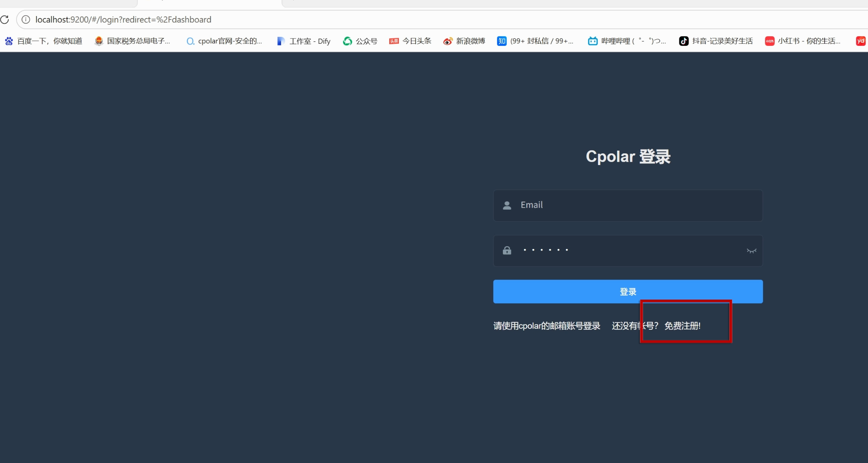The image size is (868, 463).
Task: Click the blue 登录 button
Action: [x=628, y=292]
